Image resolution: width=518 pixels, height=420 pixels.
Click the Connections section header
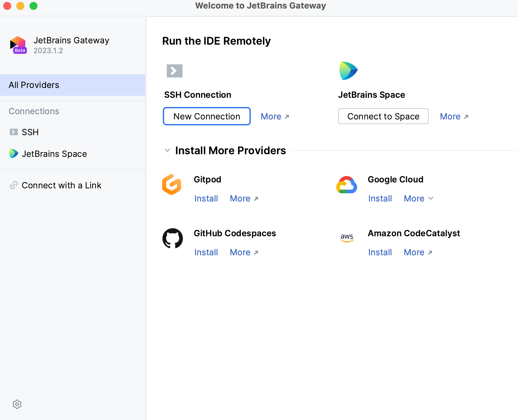tap(34, 111)
